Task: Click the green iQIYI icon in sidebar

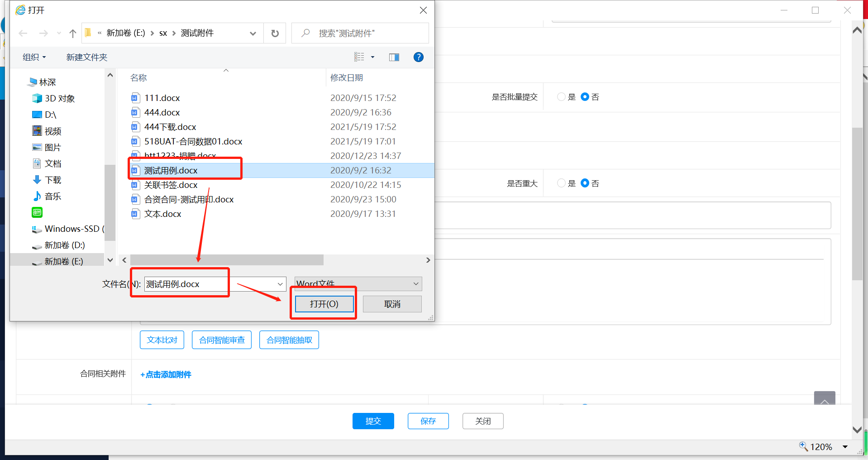Action: 37,212
